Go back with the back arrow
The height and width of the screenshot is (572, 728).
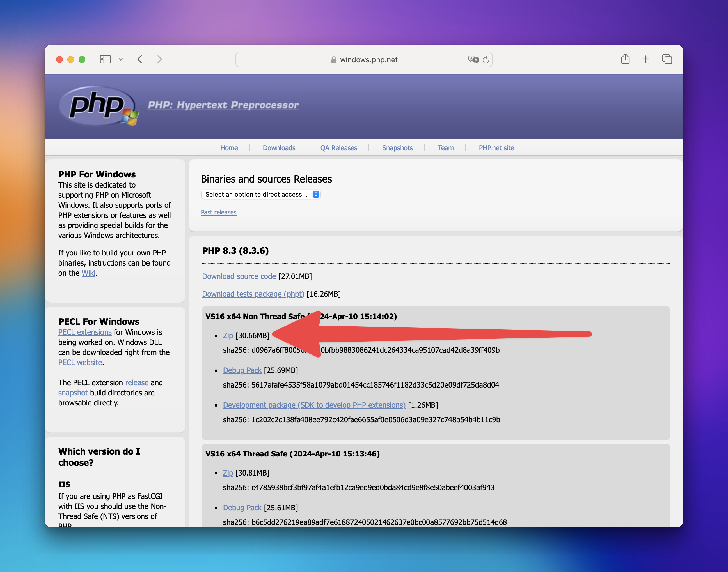[x=140, y=59]
